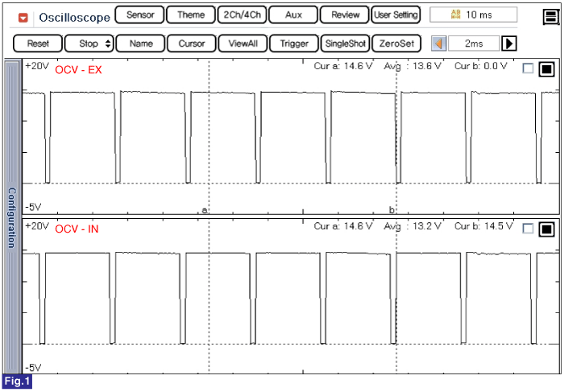This screenshot has height=392, width=564.
Task: Click the -5V scale label on OCV - EX
Action: [x=33, y=208]
